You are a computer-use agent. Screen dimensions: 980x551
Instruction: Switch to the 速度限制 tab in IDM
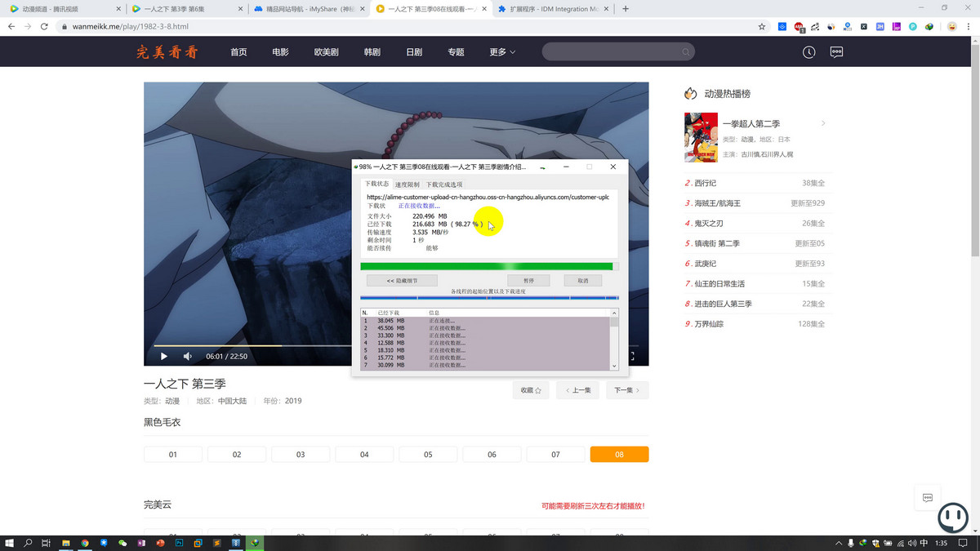[x=409, y=184]
